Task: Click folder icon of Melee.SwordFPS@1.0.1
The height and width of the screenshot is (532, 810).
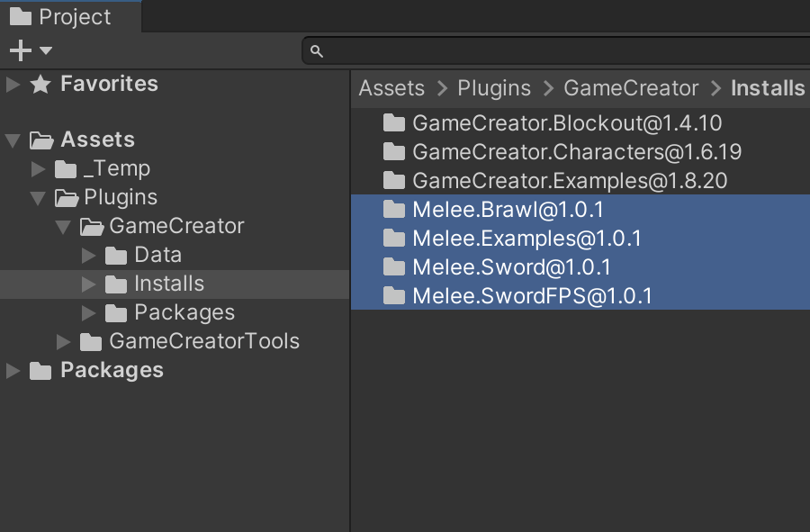Action: coord(394,297)
